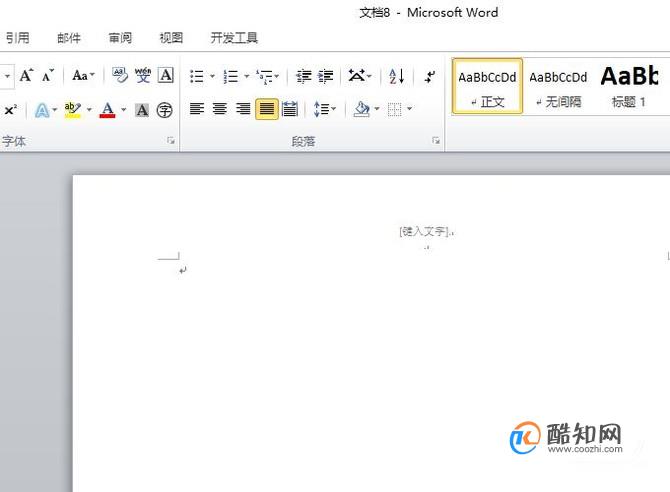
Task: Toggle Character Shading icon
Action: [x=142, y=110]
